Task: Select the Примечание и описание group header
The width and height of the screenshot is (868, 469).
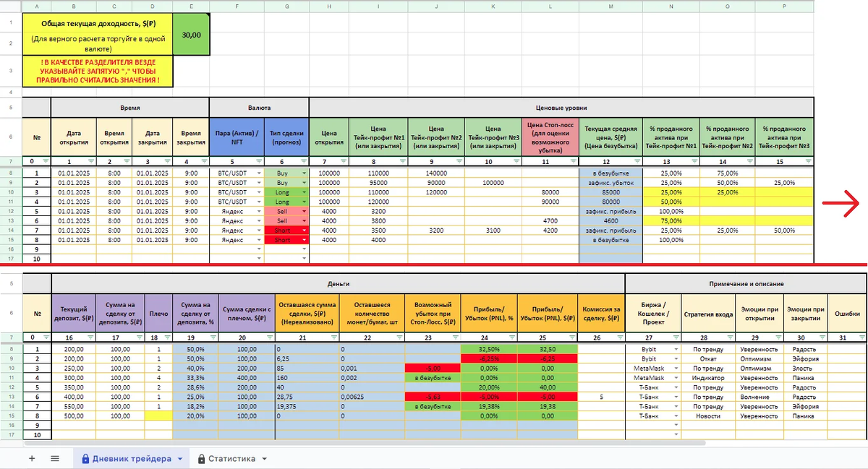Action: click(746, 284)
